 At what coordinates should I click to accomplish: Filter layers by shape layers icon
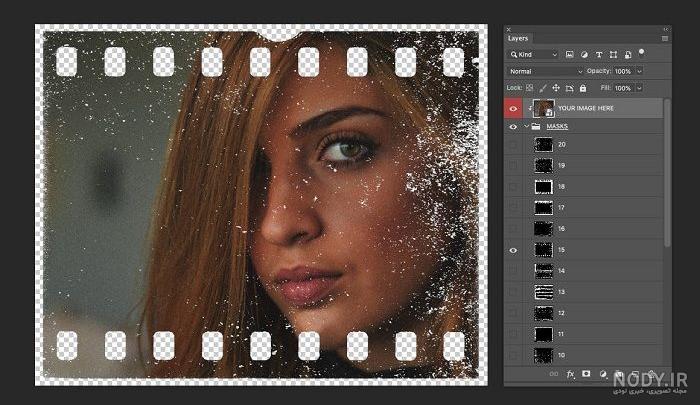pyautogui.click(x=613, y=54)
